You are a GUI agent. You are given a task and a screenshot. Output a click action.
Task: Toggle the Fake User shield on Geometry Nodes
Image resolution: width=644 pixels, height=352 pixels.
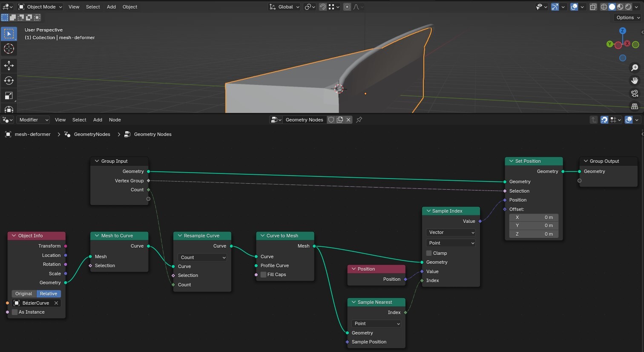pyautogui.click(x=331, y=120)
